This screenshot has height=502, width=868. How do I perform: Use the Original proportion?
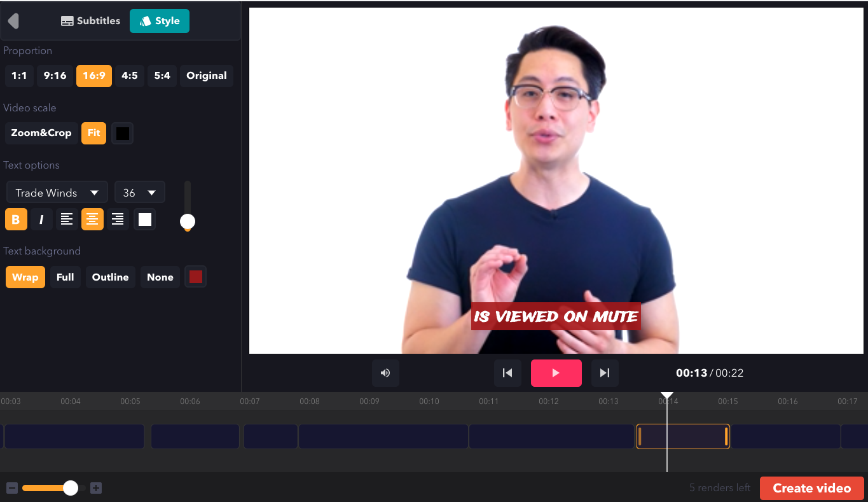207,76
